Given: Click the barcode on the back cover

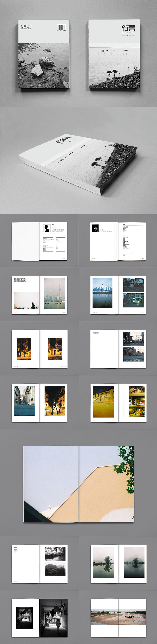Looking at the screenshot, I should pos(61,27).
